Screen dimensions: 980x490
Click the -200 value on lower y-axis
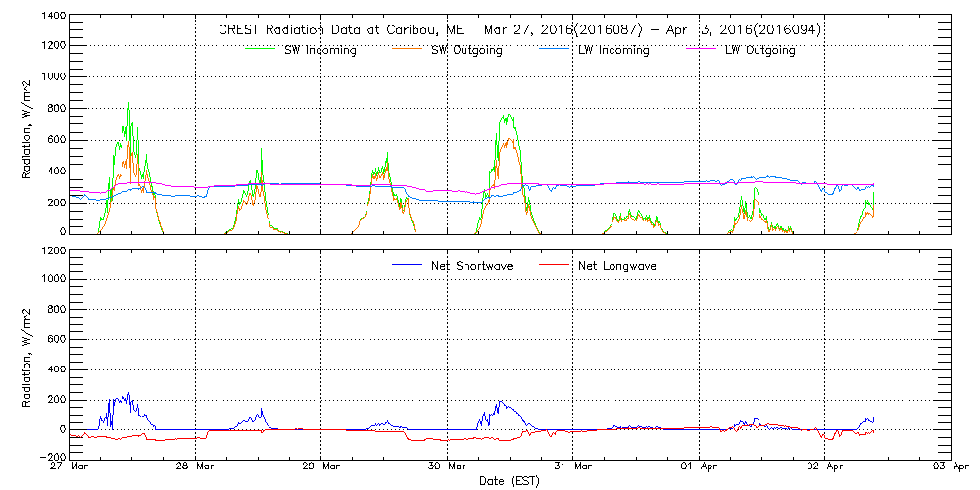click(x=49, y=457)
